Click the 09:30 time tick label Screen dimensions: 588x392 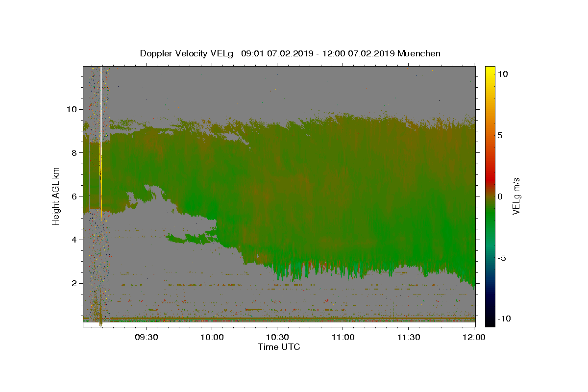click(x=147, y=337)
